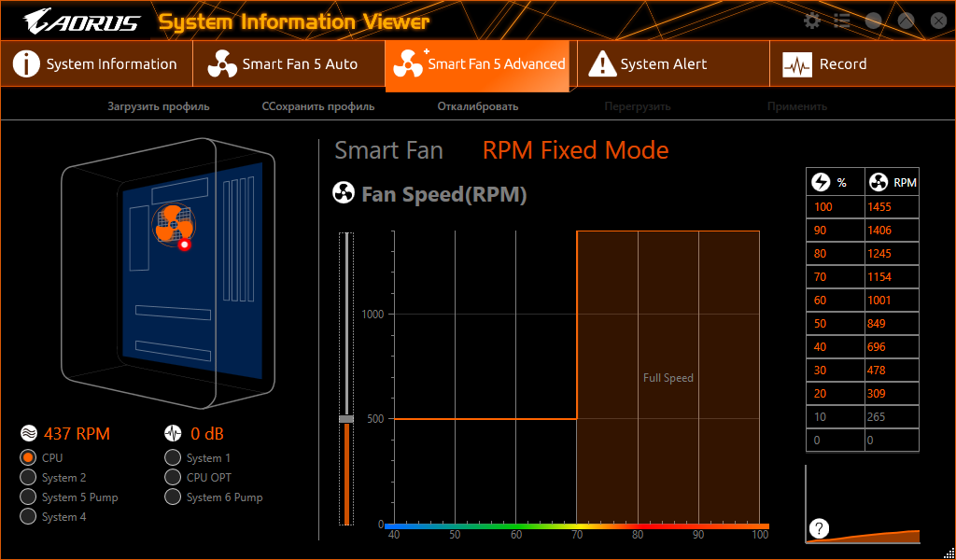
Task: Click Откалибровать to calibrate fans
Action: point(478,106)
